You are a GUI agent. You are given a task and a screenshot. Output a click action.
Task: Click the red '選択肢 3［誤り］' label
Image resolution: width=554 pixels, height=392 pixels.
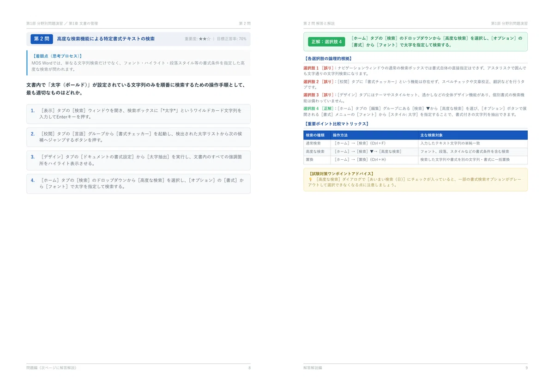coord(319,95)
